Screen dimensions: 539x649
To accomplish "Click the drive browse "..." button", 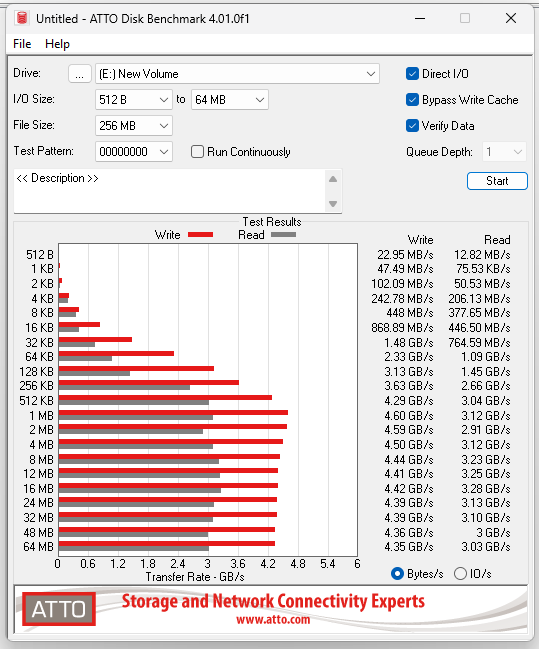I will pyautogui.click(x=79, y=74).
